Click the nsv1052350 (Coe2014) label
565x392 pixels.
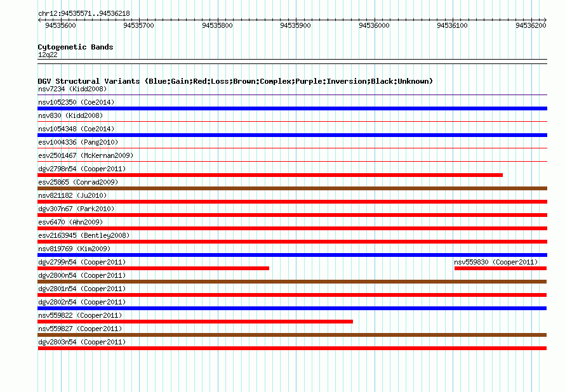point(76,102)
